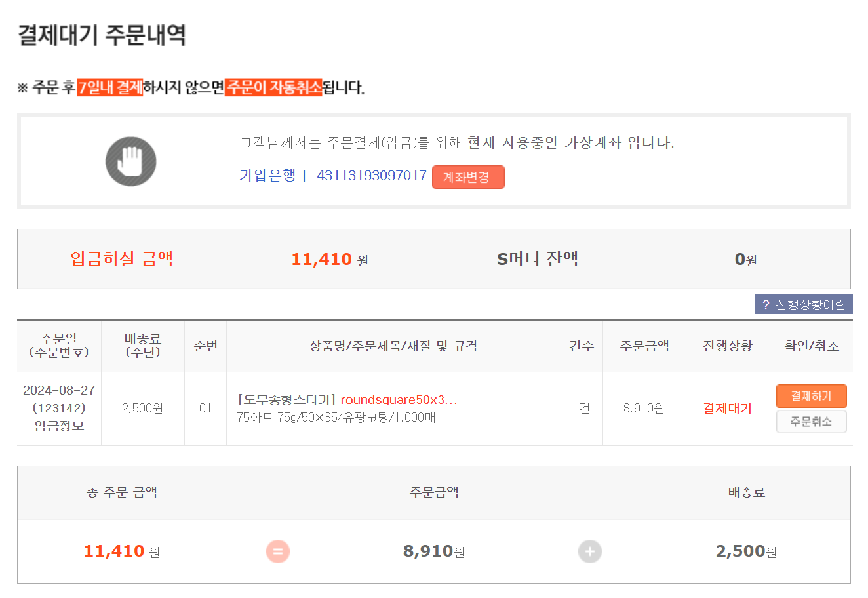
Task: Click the virtual account number 43113193097017
Action: [372, 176]
